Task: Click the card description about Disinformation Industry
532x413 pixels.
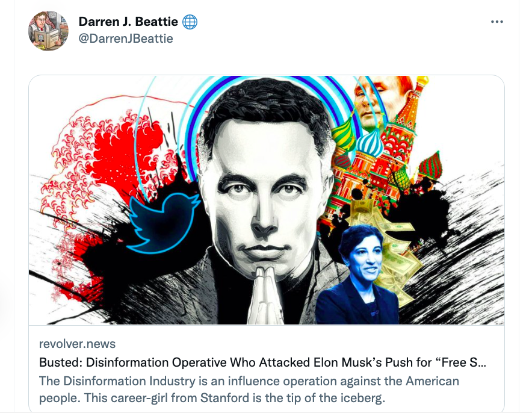Action: (249, 390)
